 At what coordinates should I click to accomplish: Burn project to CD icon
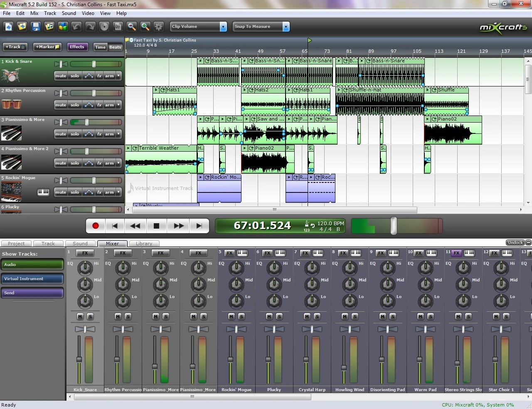pos(104,27)
